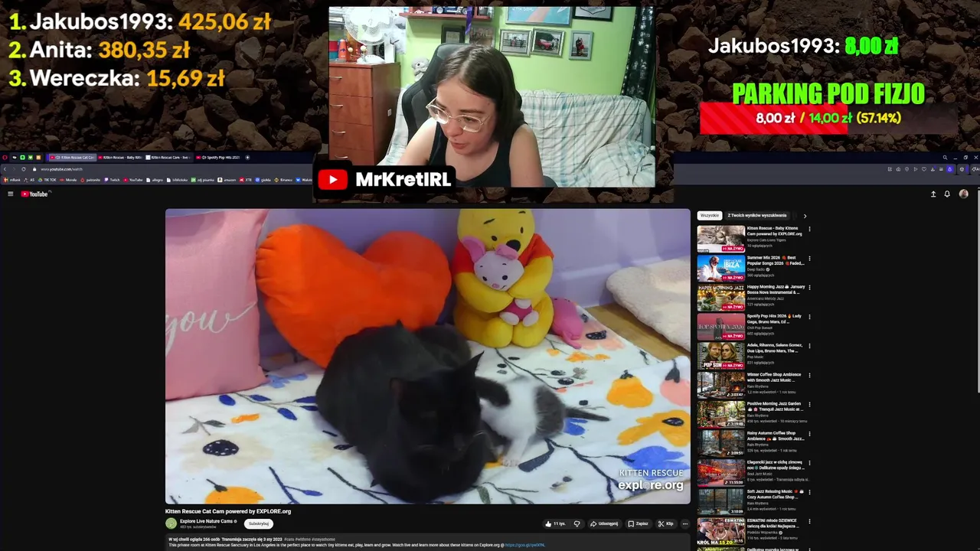980x551 pixels.
Task: Open the Summer Mix 2026 Ibiza thumbnail
Action: click(720, 268)
